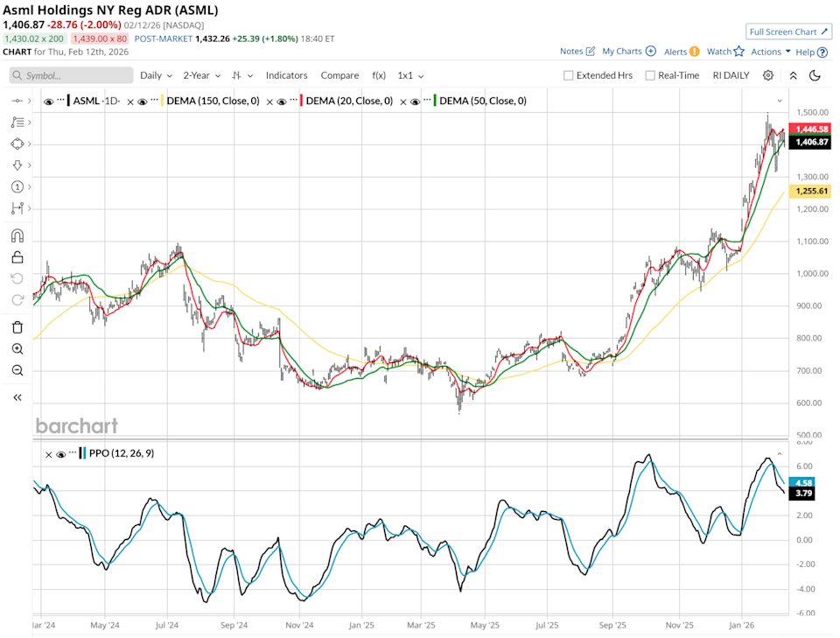Select the trash icon to delete drawings
The width and height of the screenshot is (840, 638).
[x=16, y=326]
